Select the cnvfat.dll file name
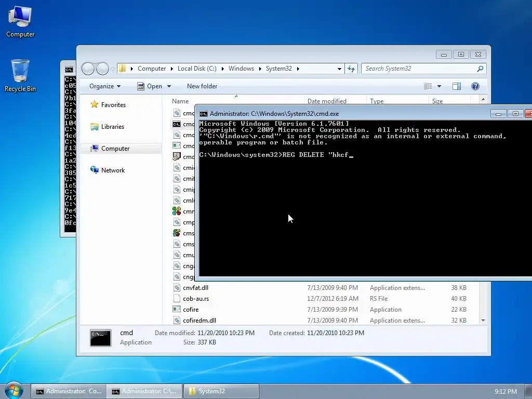The height and width of the screenshot is (399, 532). click(x=195, y=288)
